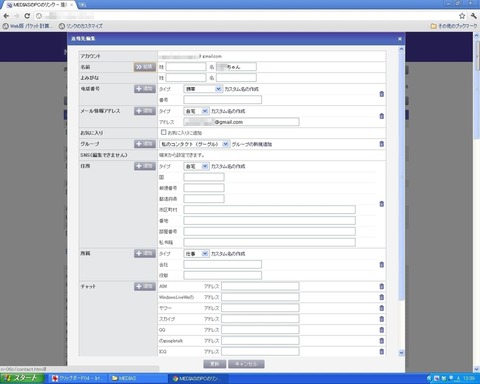Viewport: 480px width, 384px height.
Task: Click the email address field containing gmail.com
Action: click(241, 122)
